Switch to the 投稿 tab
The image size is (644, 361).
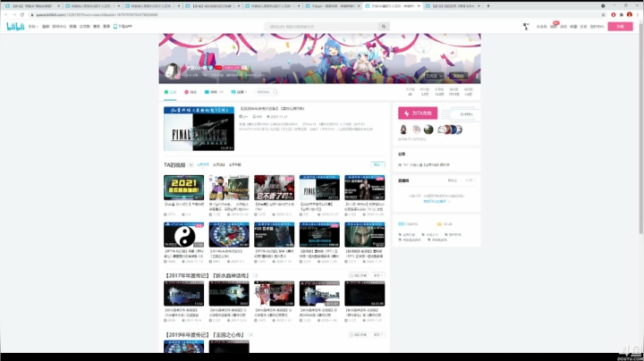(214, 92)
